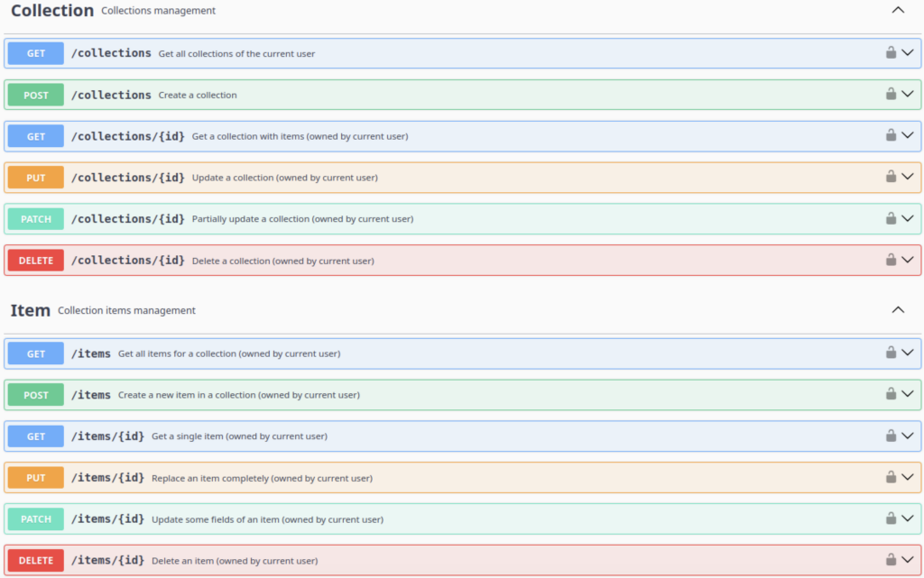Click lock icon on GET /collections row
This screenshot has width=924, height=578.
tap(891, 52)
